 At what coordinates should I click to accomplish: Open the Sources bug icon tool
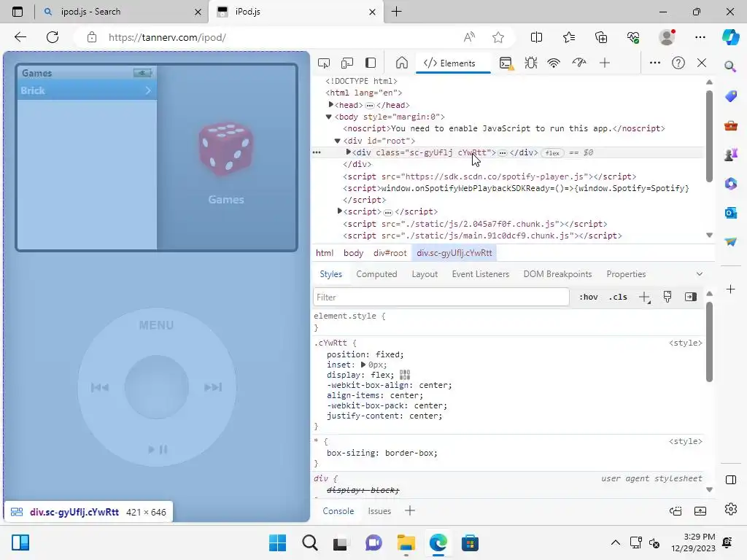click(531, 63)
